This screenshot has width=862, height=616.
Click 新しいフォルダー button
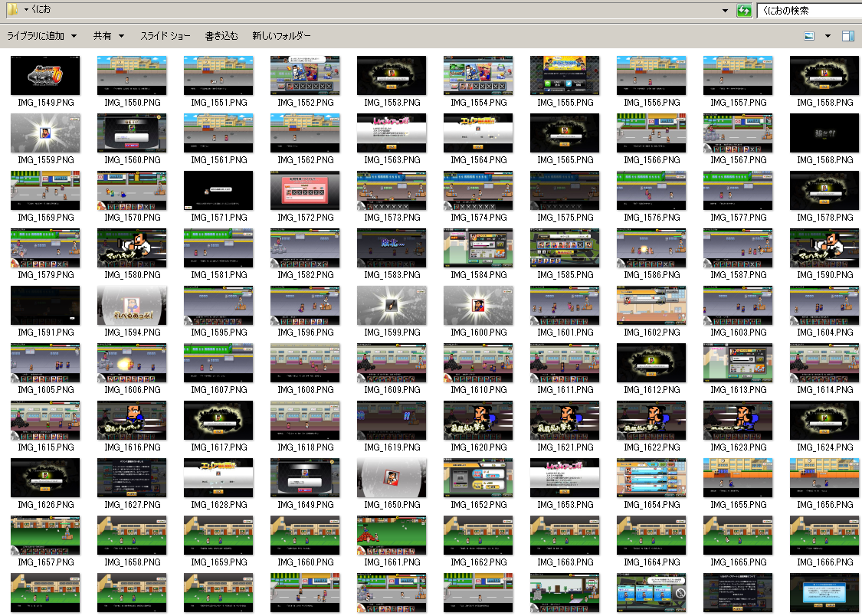click(x=281, y=36)
